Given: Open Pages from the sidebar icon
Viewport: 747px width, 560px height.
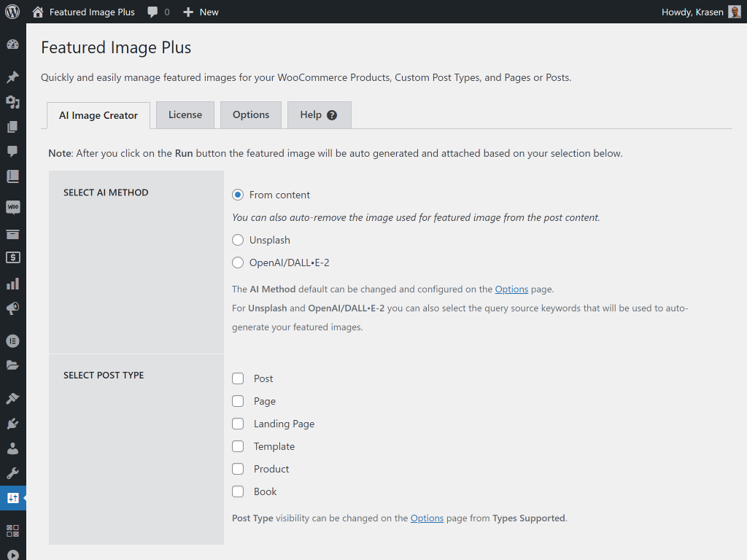Looking at the screenshot, I should pos(13,127).
